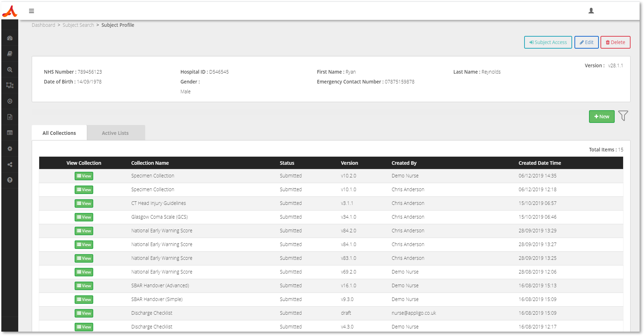This screenshot has width=644, height=336.
Task: View the Specimen Collection v10.2.0 entry
Action: pos(84,176)
